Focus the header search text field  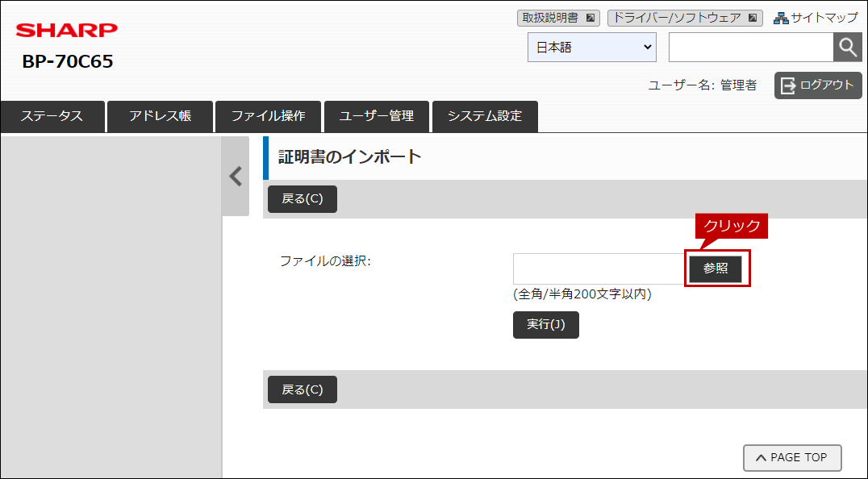[x=751, y=47]
